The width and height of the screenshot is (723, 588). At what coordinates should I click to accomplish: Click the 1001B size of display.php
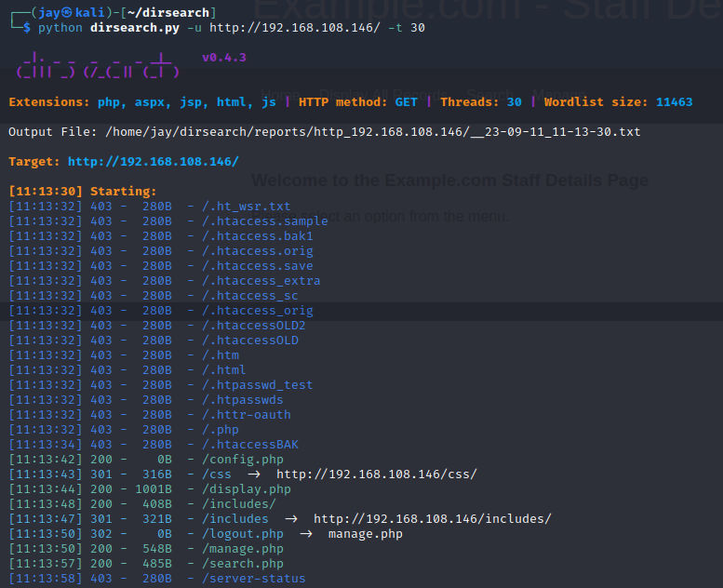(x=154, y=488)
